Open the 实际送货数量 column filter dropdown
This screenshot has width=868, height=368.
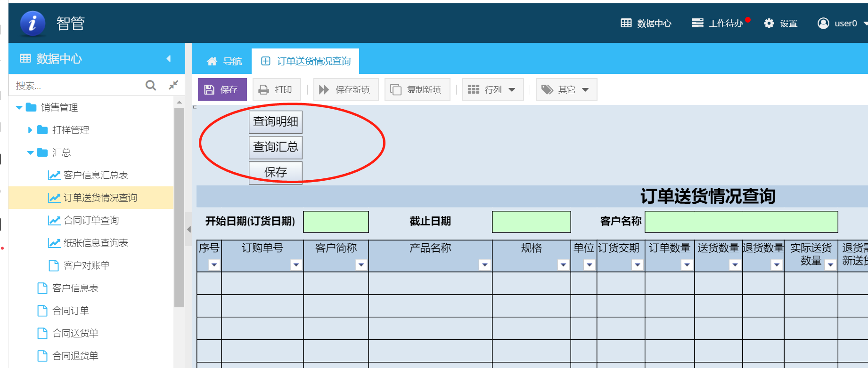pos(831,265)
